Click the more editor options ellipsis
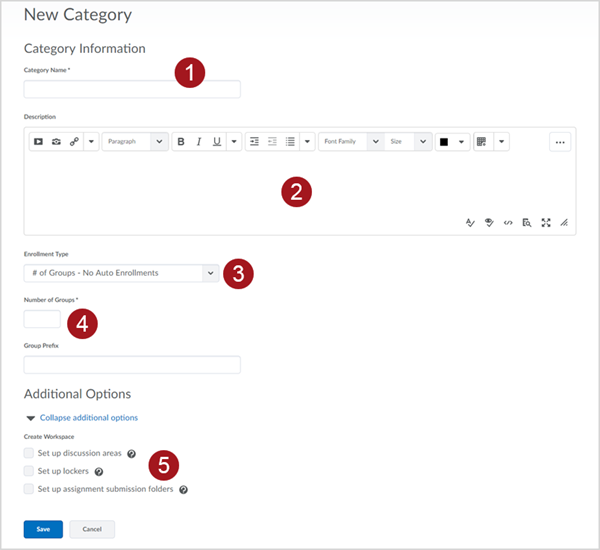600x550 pixels. [x=560, y=142]
